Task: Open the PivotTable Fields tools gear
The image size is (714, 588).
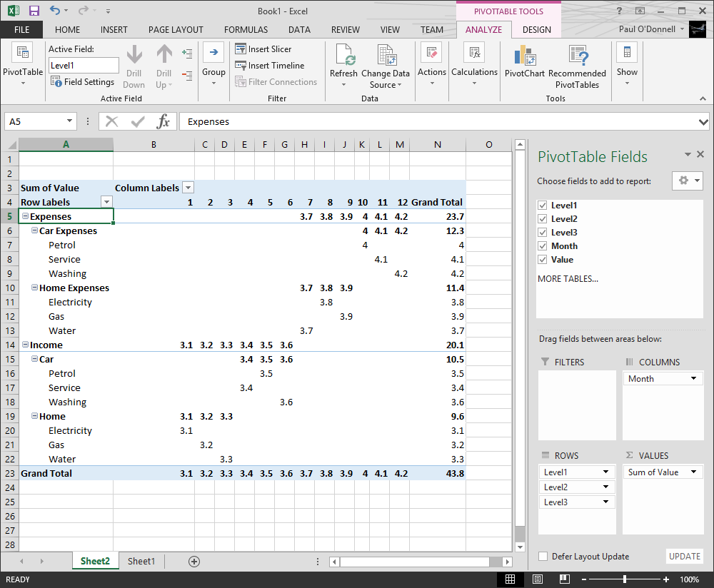Action: (688, 181)
